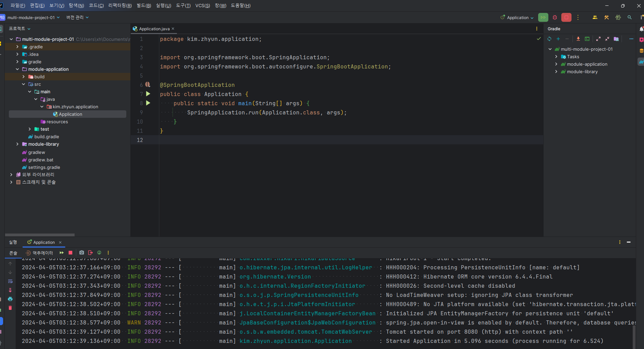The width and height of the screenshot is (644, 349).
Task: Expand the 외부 라이브러리 node
Action: click(x=11, y=174)
